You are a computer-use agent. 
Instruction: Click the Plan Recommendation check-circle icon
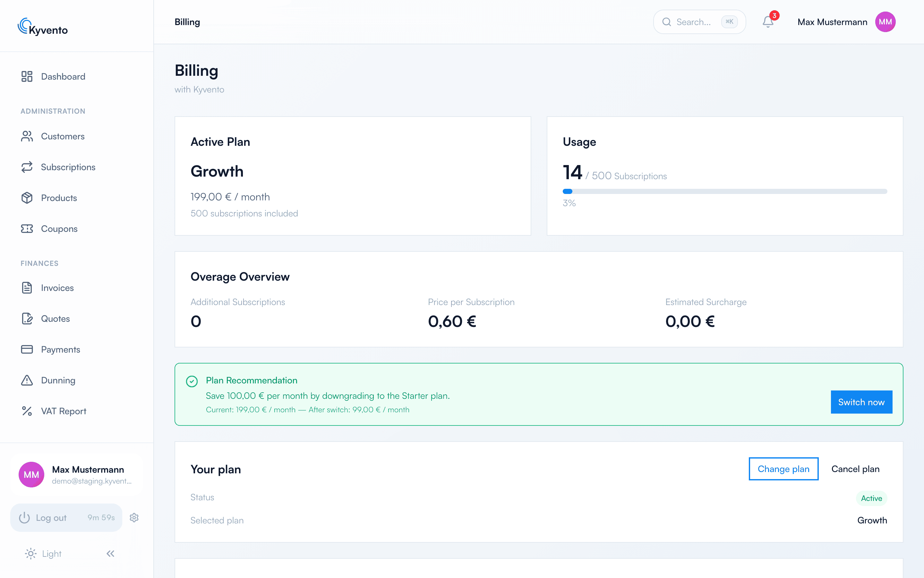point(192,381)
